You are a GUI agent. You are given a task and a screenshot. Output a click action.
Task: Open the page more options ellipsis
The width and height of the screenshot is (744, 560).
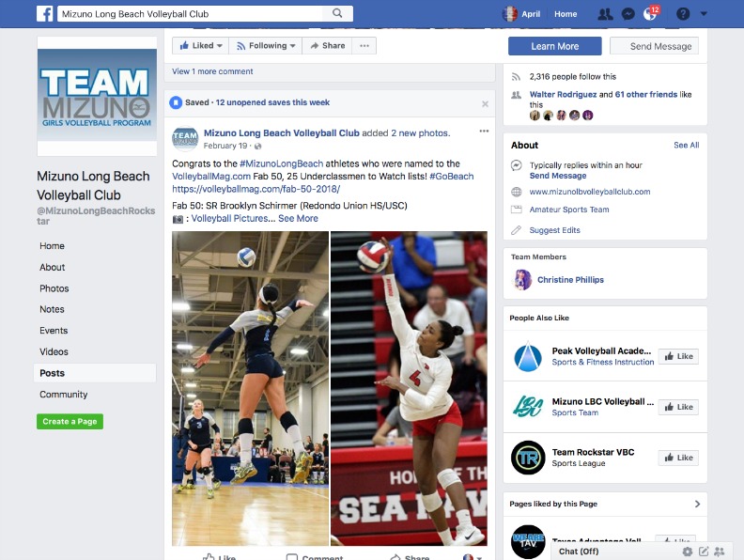tap(364, 45)
